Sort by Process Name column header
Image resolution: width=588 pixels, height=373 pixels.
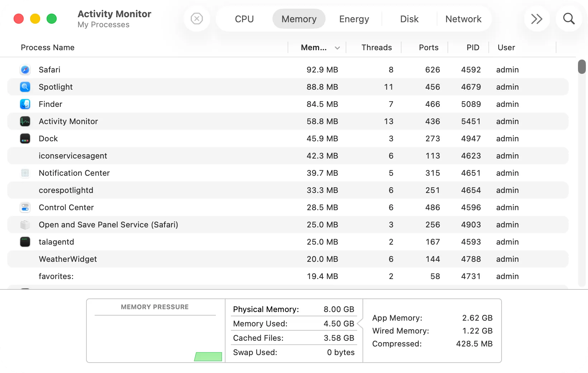point(48,47)
